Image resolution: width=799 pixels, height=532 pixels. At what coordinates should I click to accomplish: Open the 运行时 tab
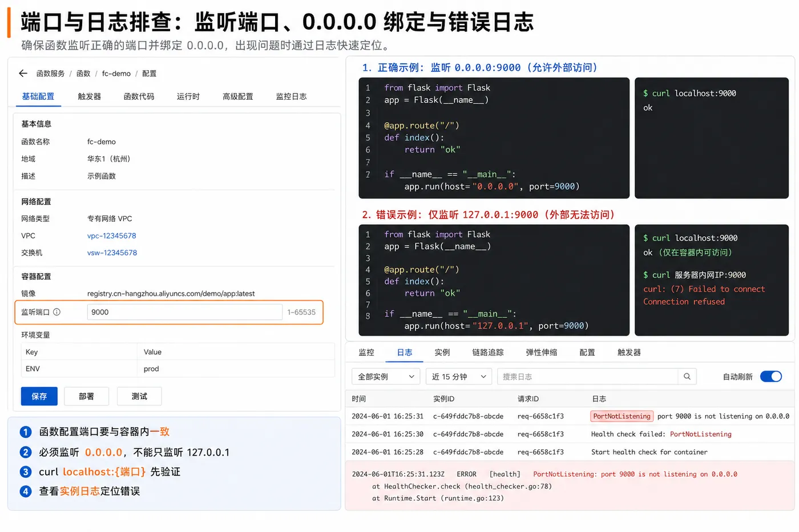tap(188, 96)
